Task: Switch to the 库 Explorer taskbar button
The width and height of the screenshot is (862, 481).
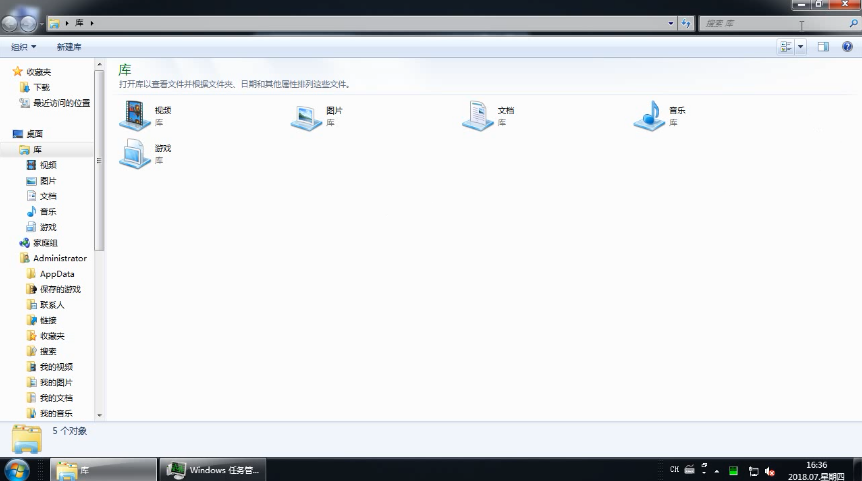Action: pyautogui.click(x=104, y=470)
